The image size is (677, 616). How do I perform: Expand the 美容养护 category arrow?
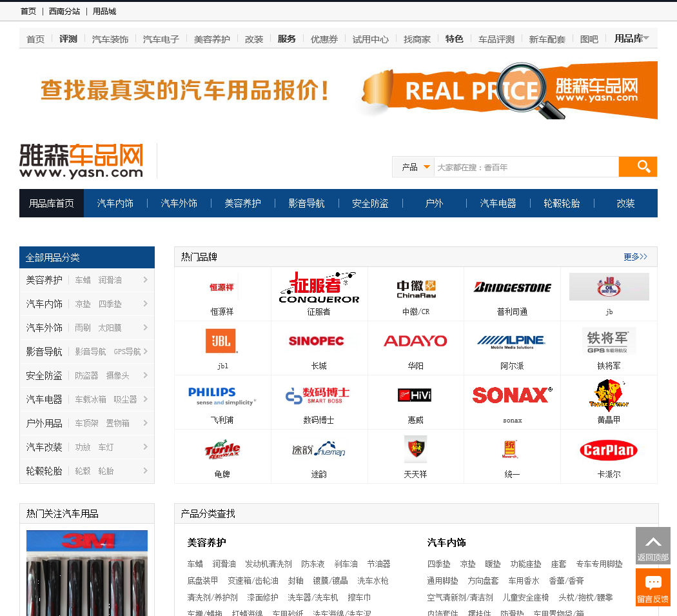pyautogui.click(x=146, y=280)
